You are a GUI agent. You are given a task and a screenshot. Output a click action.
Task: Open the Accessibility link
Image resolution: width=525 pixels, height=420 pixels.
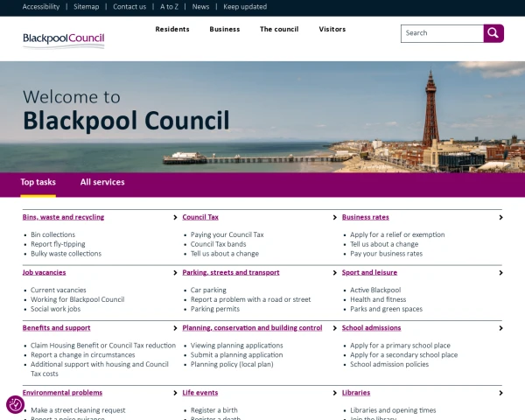point(41,7)
